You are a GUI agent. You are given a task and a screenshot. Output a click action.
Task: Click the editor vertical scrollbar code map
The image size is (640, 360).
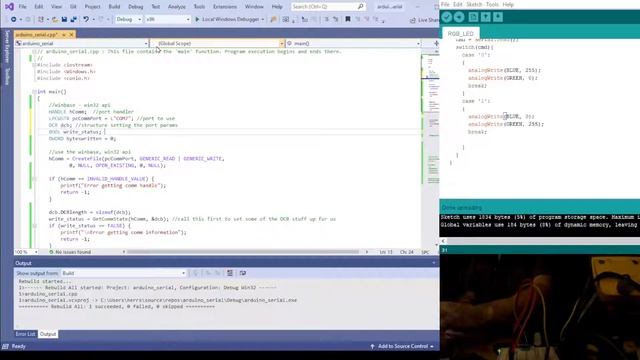(431, 147)
